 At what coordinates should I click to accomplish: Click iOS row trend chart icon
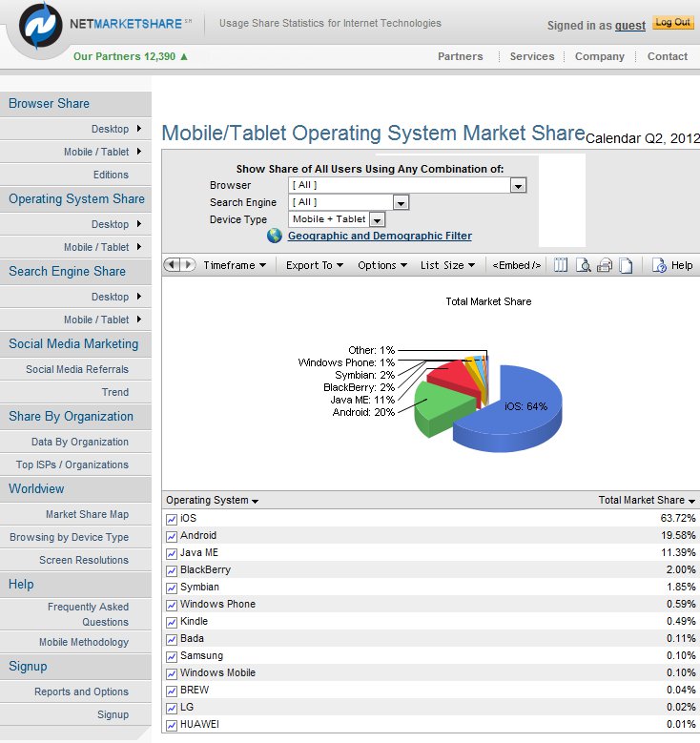tap(172, 520)
